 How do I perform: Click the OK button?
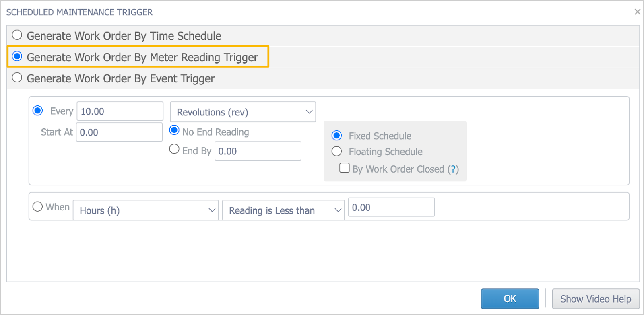click(510, 299)
